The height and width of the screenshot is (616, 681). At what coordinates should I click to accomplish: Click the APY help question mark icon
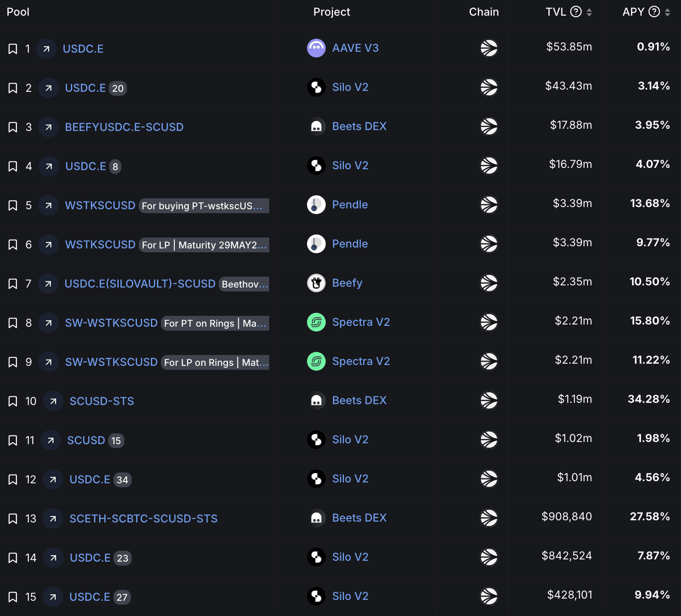point(654,12)
